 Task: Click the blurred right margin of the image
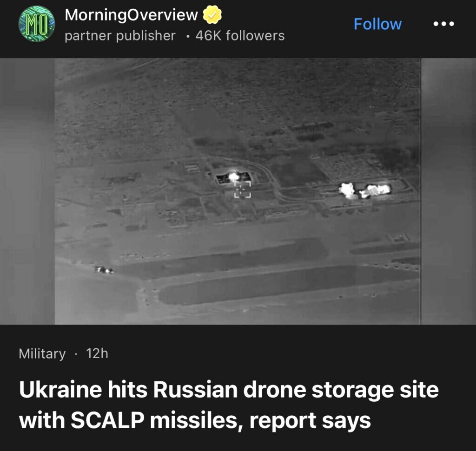click(449, 191)
